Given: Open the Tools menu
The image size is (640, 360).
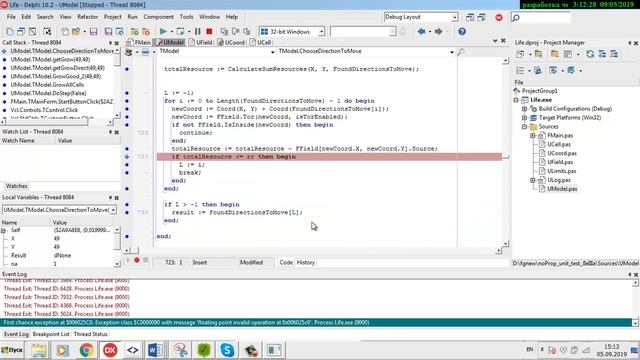Looking at the screenshot, I should pyautogui.click(x=187, y=17).
